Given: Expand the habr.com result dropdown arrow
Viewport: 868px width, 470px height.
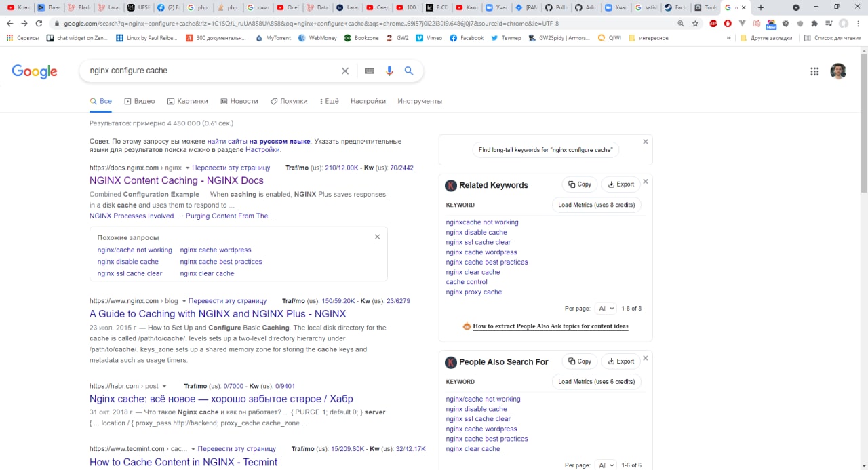Looking at the screenshot, I should [x=164, y=387].
